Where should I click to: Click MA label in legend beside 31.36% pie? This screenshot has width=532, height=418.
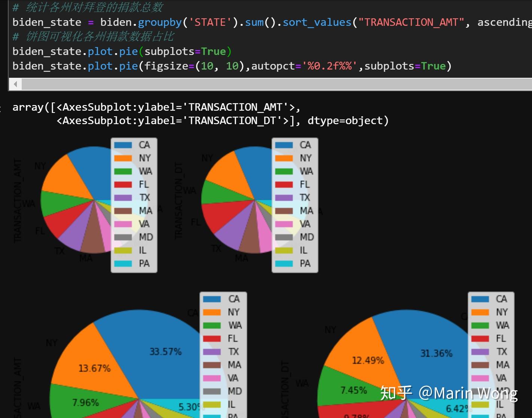point(503,365)
